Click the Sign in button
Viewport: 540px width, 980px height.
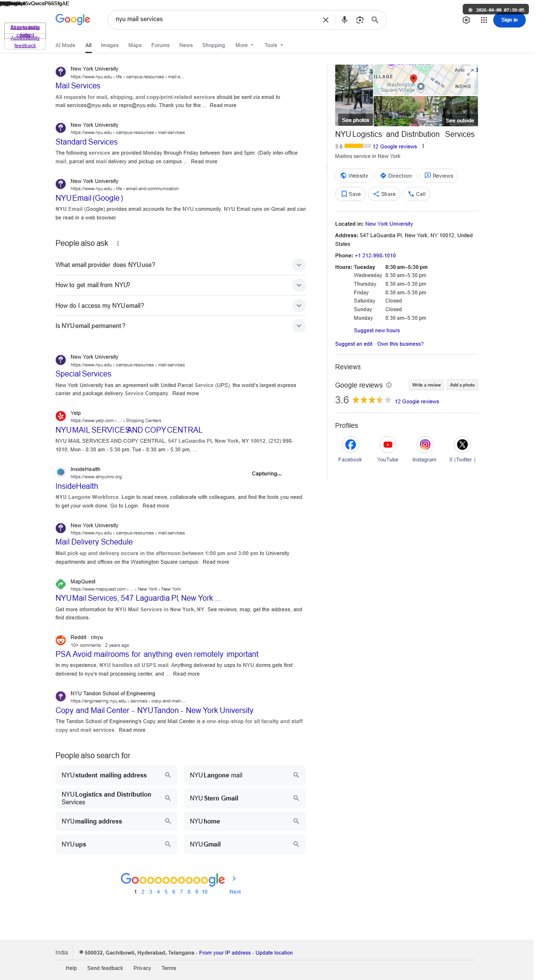tap(509, 20)
